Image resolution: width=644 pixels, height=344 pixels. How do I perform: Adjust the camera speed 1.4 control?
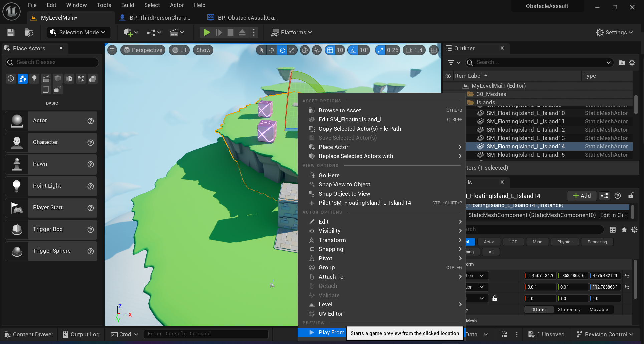coord(414,50)
